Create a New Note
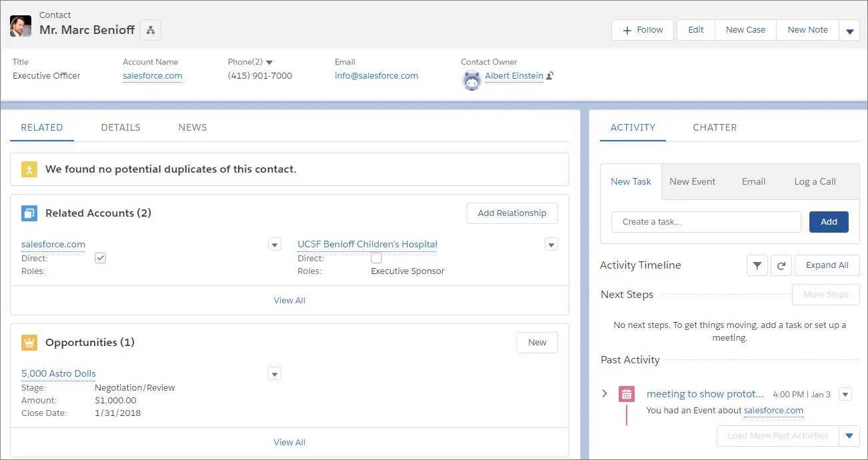 tap(807, 30)
